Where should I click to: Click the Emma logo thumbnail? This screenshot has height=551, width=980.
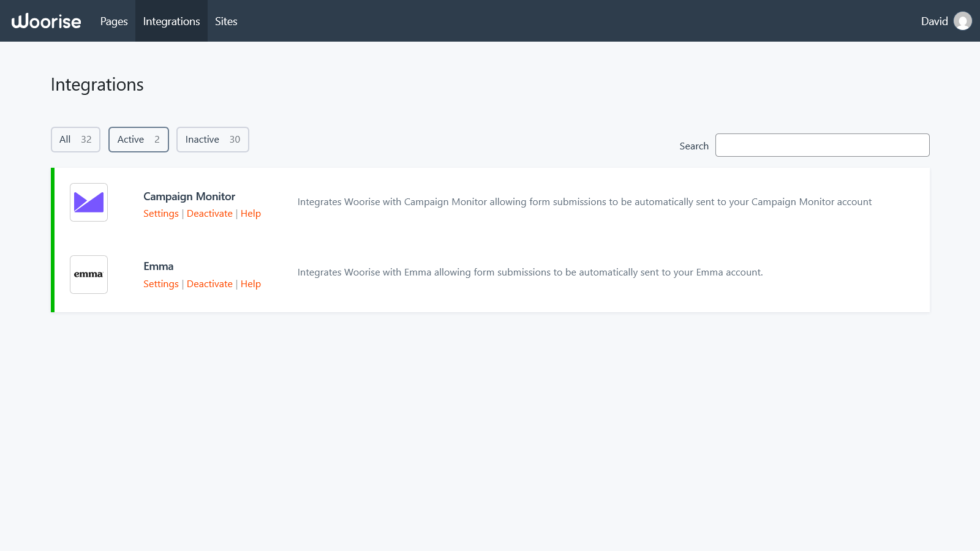pyautogui.click(x=89, y=274)
